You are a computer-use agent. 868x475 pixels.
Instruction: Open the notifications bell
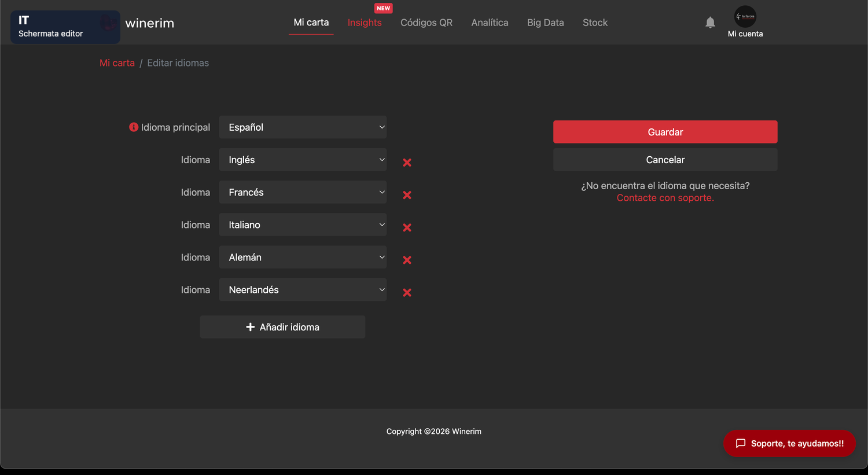(x=710, y=23)
